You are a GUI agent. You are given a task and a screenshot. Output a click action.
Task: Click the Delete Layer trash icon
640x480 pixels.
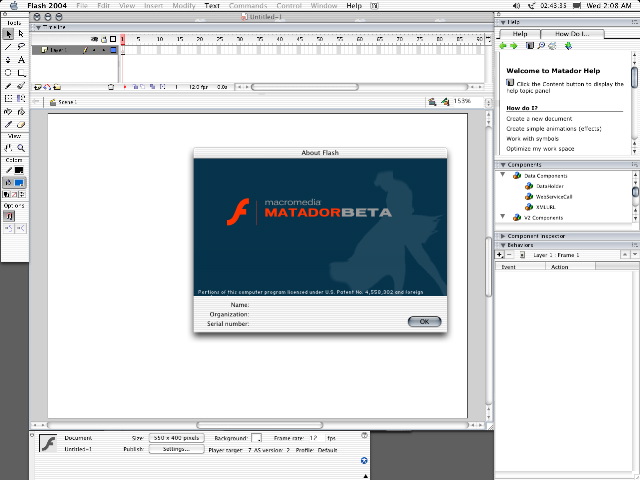coord(111,87)
